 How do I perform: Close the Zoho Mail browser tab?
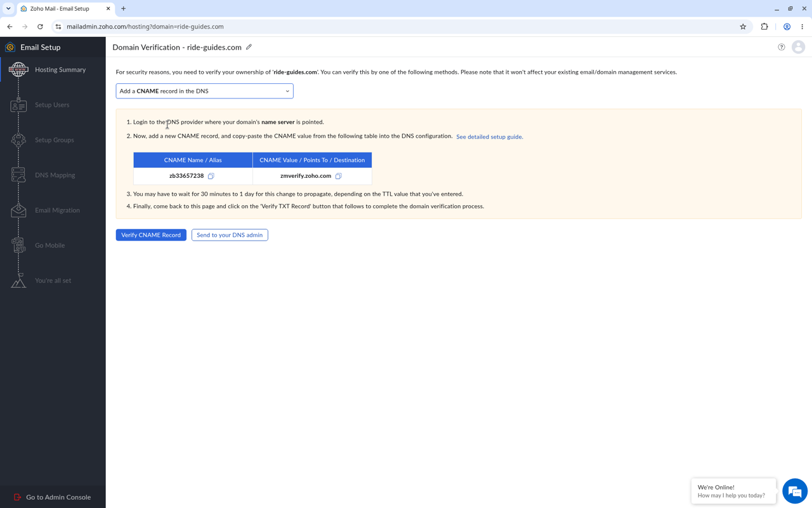[108, 9]
